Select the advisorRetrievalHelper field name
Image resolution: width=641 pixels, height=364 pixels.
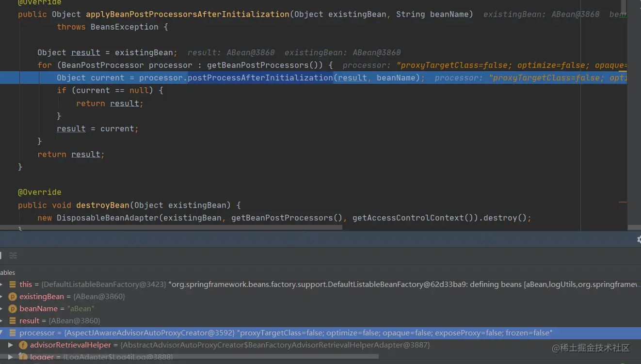tap(70, 345)
